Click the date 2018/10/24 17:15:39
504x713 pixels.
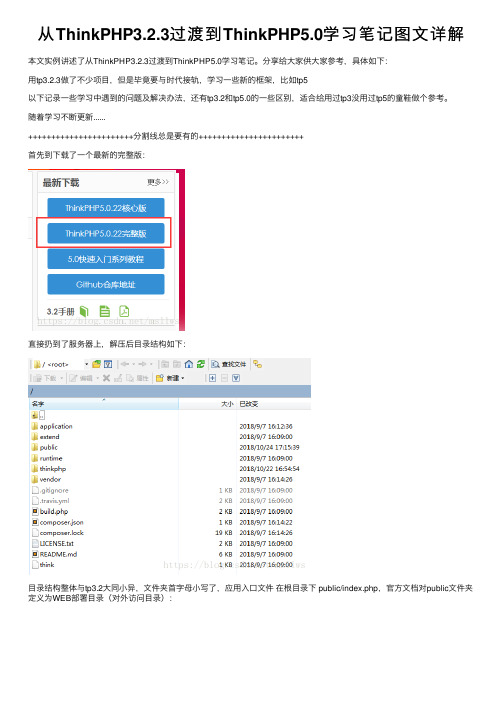coord(269,447)
